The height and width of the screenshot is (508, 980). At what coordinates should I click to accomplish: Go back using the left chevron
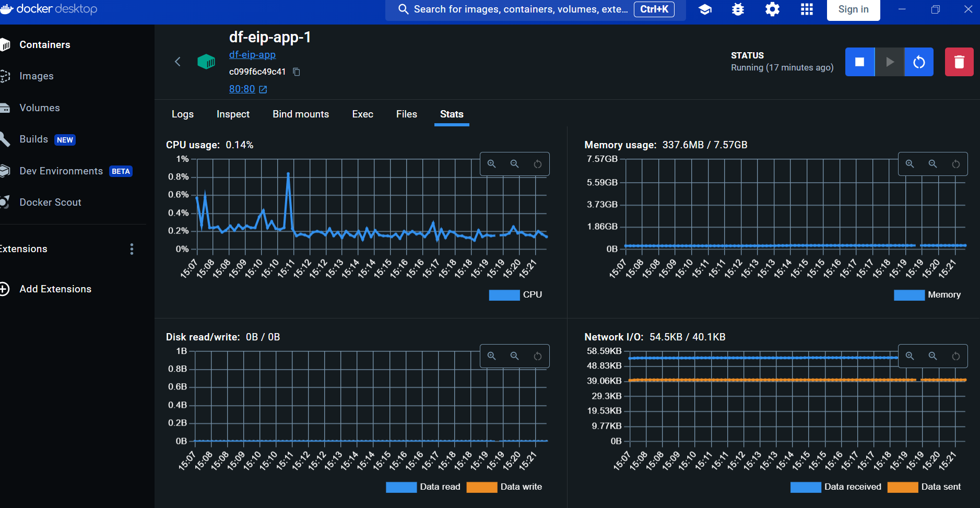[x=178, y=62]
